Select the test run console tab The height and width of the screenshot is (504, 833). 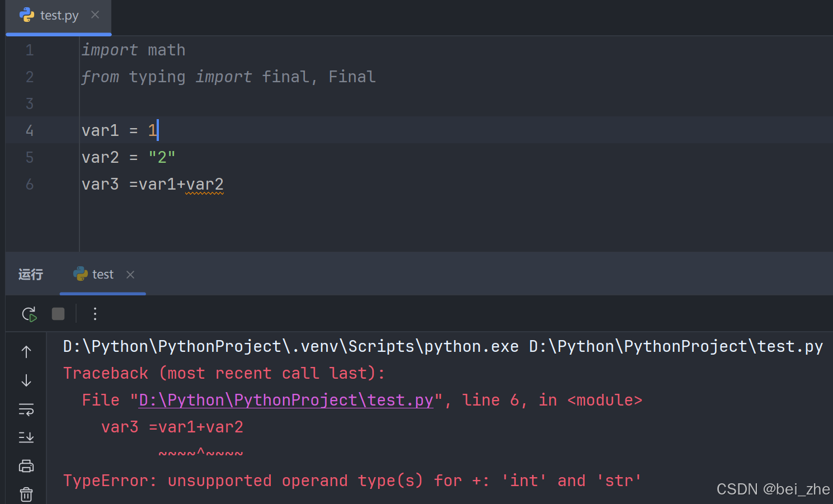[103, 274]
